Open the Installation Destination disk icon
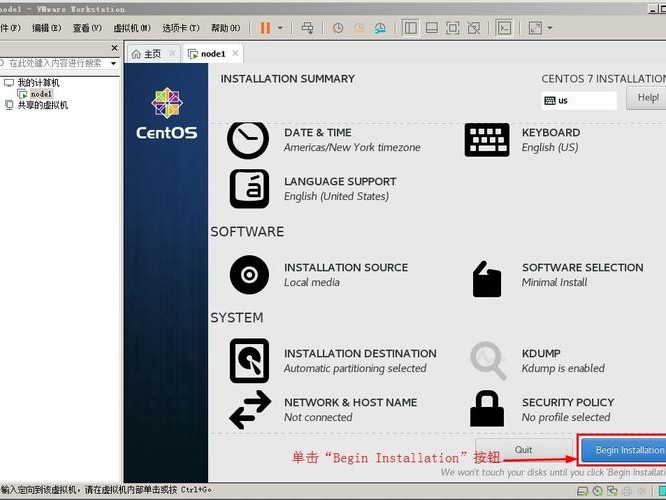 click(x=249, y=361)
